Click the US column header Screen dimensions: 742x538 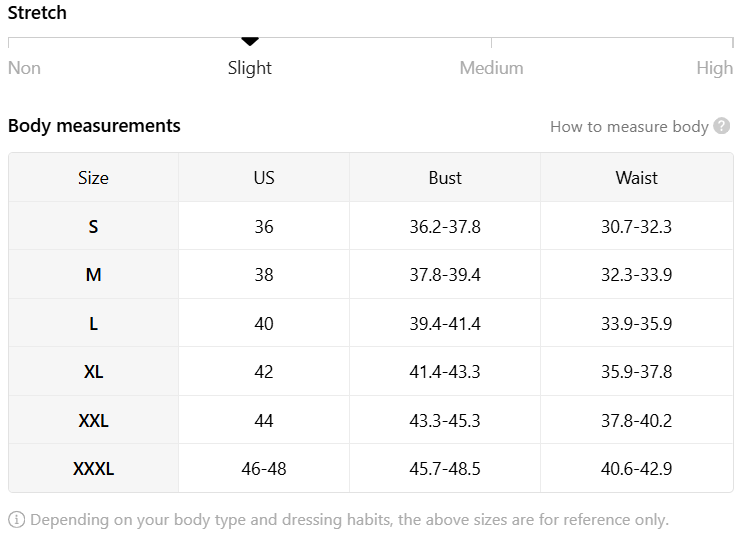tap(264, 178)
